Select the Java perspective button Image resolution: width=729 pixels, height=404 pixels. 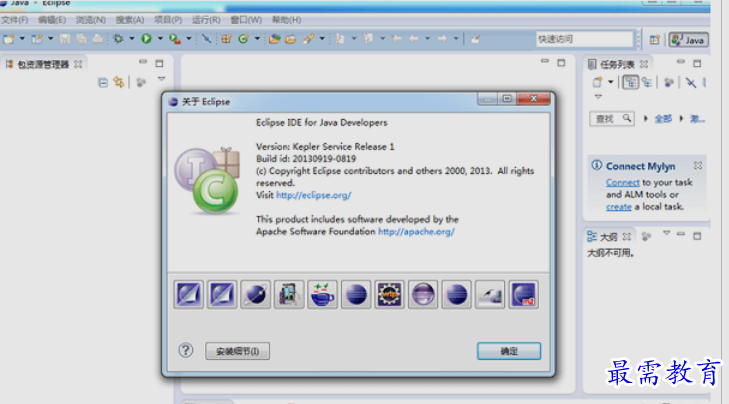(x=689, y=40)
